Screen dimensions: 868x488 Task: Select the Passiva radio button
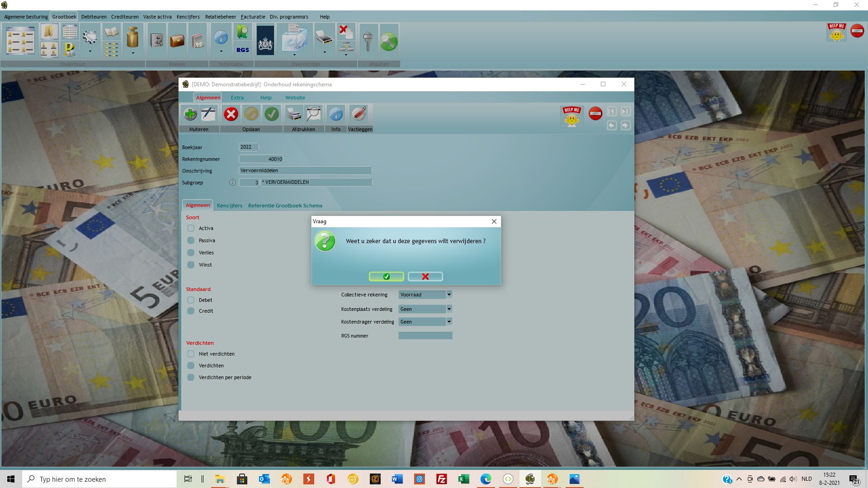pyautogui.click(x=191, y=240)
